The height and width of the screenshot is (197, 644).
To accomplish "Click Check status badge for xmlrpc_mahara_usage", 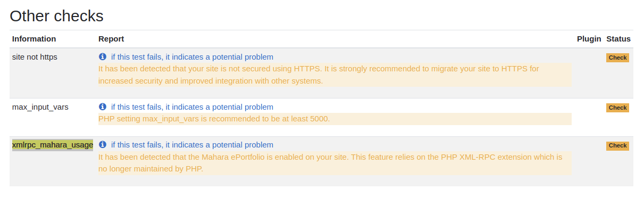I will coord(617,145).
